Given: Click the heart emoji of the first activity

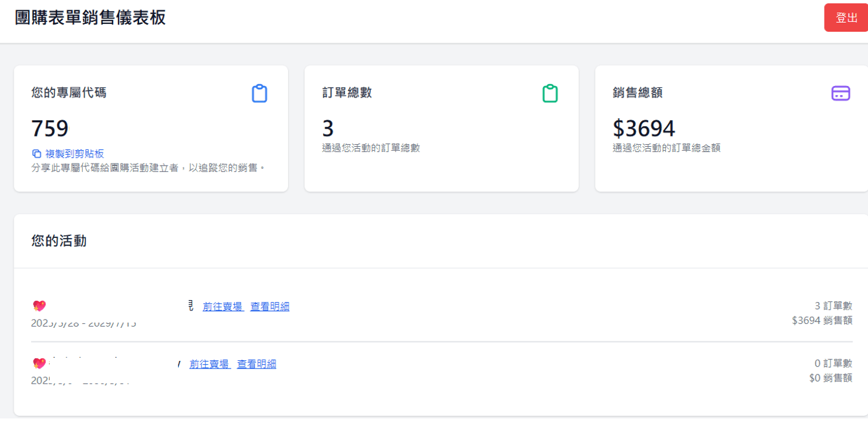Looking at the screenshot, I should click(x=39, y=307).
